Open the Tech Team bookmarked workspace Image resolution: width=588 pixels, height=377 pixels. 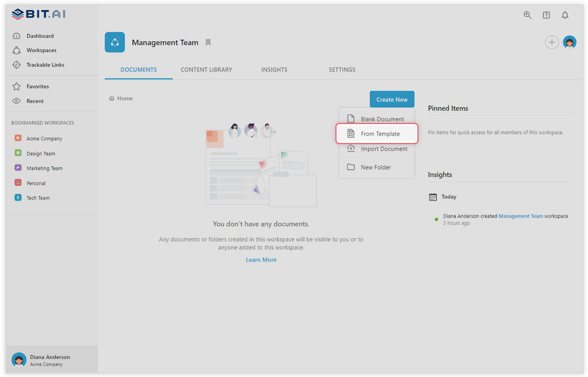[x=38, y=198]
